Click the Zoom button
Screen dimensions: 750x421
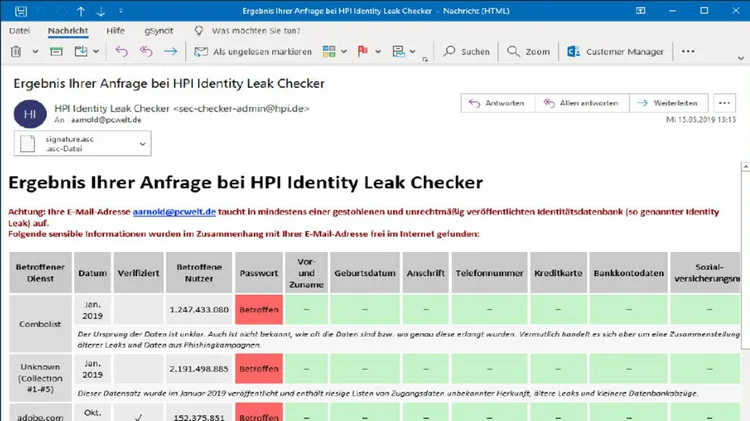pos(528,51)
